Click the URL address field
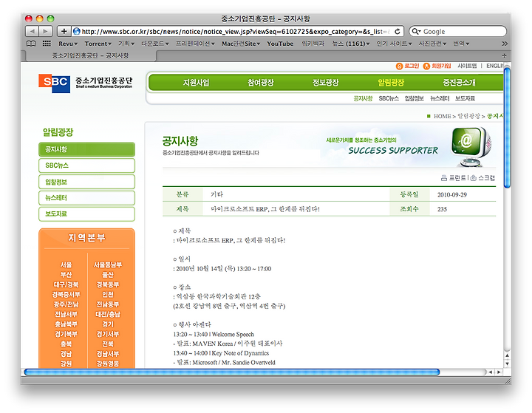The width and height of the screenshot is (532, 413). tap(236, 31)
